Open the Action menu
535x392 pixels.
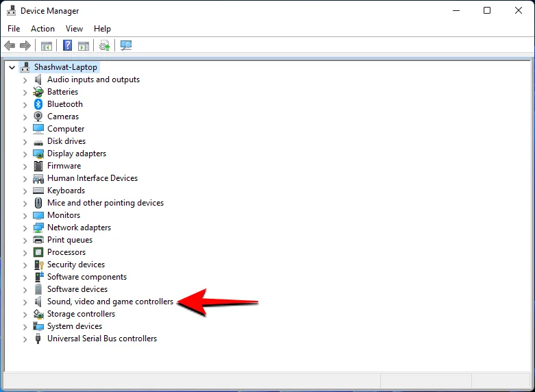click(42, 29)
